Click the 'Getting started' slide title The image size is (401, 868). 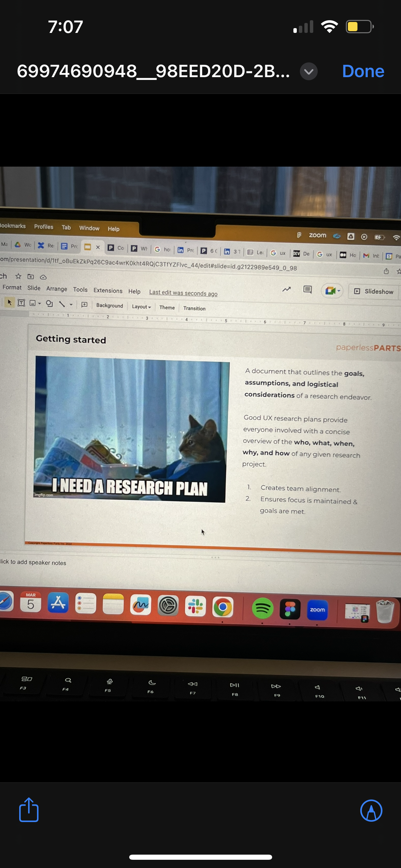(x=71, y=339)
